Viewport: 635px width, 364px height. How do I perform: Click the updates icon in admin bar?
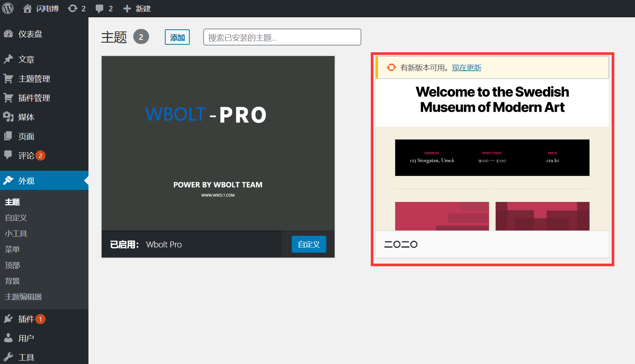73,9
